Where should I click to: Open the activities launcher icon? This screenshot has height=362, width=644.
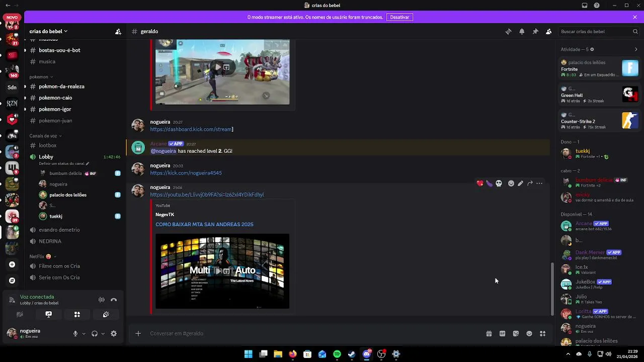click(x=77, y=314)
